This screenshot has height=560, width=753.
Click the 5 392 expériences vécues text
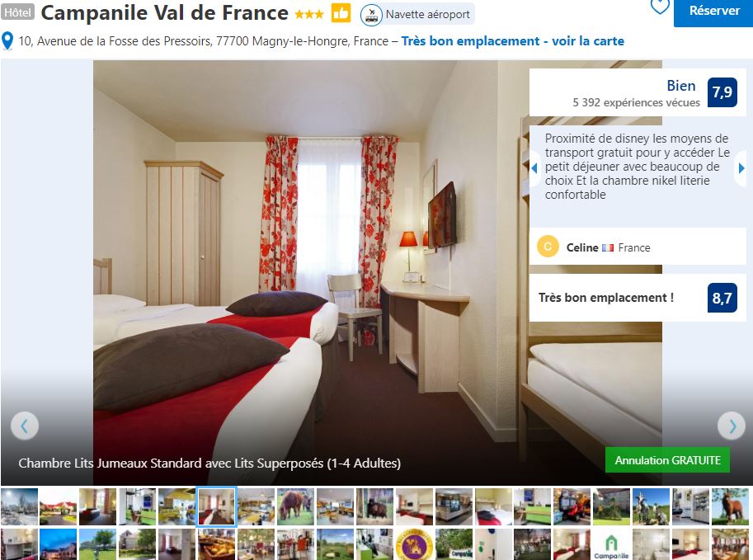pyautogui.click(x=636, y=102)
